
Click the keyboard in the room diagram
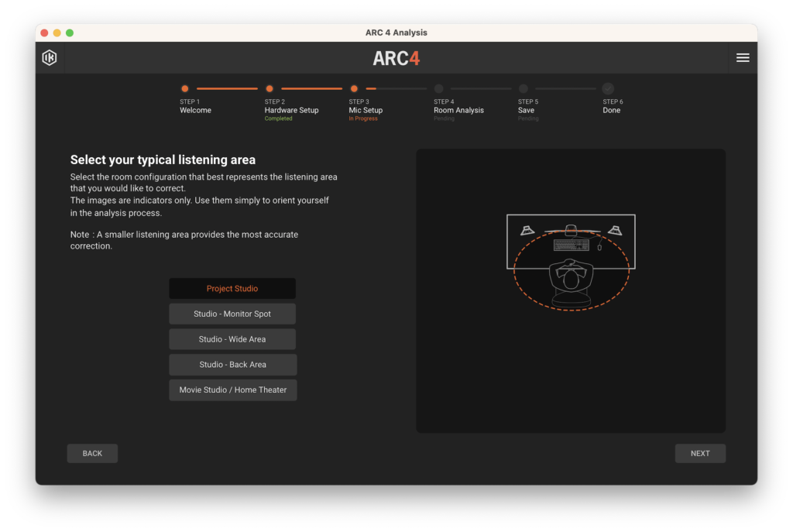click(571, 245)
